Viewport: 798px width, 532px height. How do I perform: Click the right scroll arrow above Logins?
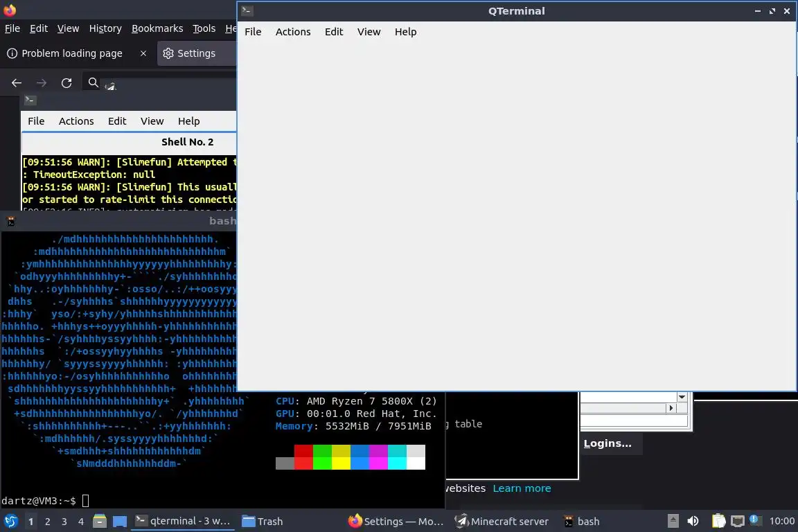[671, 408]
